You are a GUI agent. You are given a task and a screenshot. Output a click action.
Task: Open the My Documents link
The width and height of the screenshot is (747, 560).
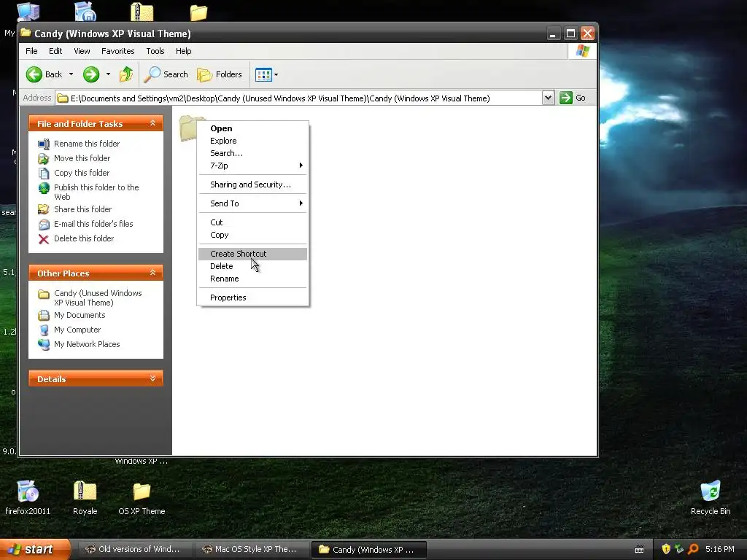[80, 315]
